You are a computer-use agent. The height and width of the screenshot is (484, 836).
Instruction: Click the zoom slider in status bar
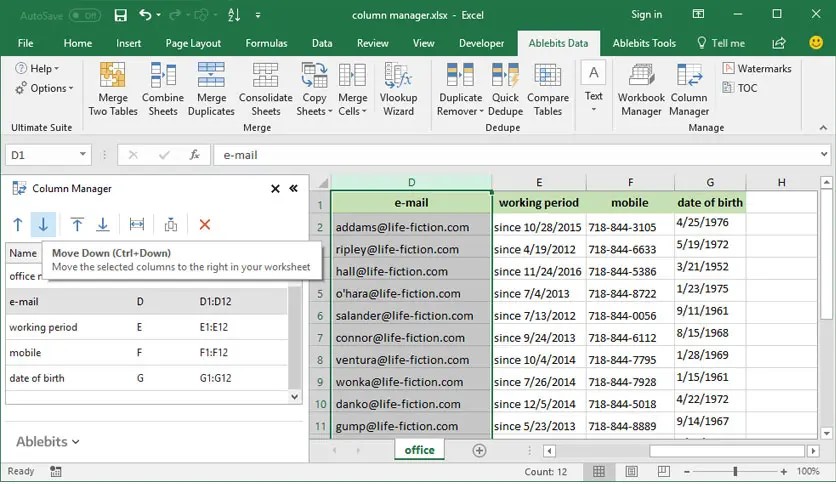(x=735, y=471)
